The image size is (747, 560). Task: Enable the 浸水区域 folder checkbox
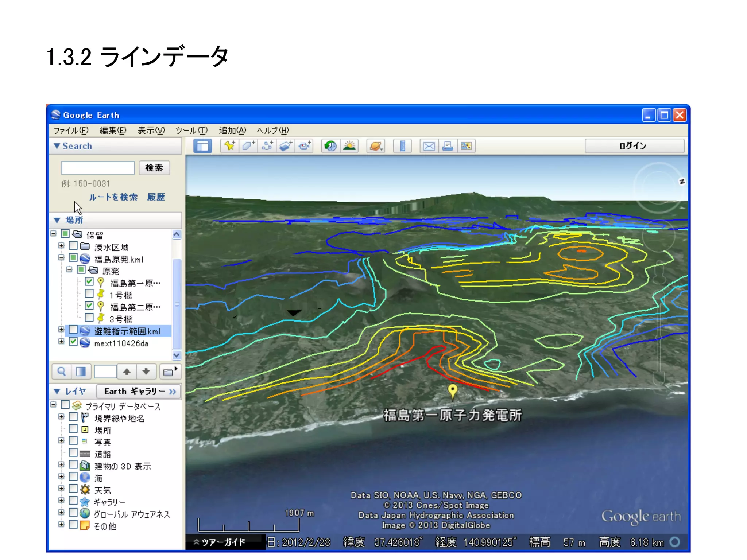[73, 246]
